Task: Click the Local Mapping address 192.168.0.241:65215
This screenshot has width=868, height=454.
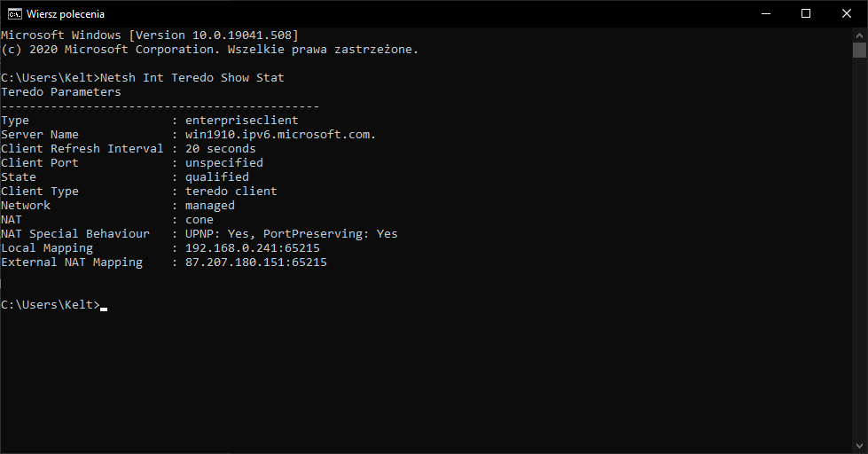Action: 252,248
